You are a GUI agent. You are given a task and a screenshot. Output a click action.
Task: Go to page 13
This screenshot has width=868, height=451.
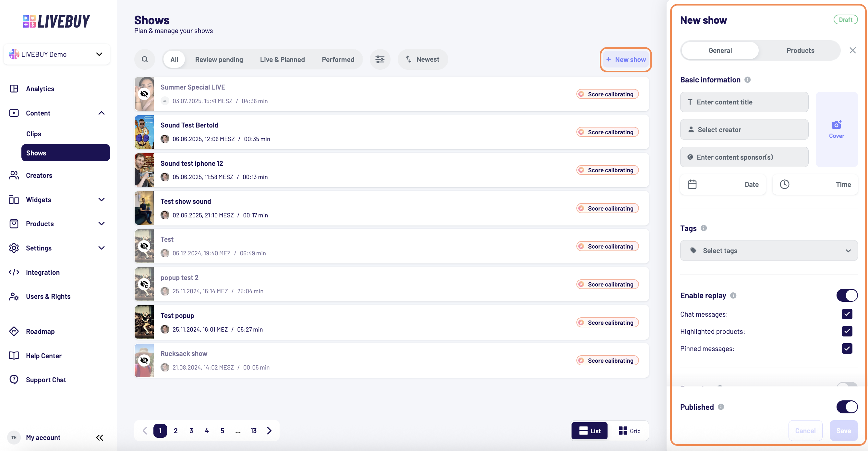tap(253, 431)
